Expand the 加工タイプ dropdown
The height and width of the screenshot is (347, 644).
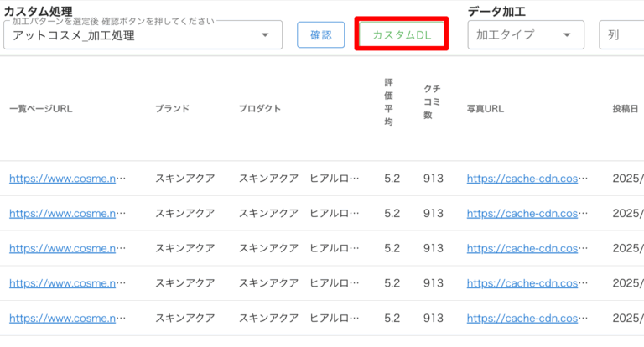525,35
